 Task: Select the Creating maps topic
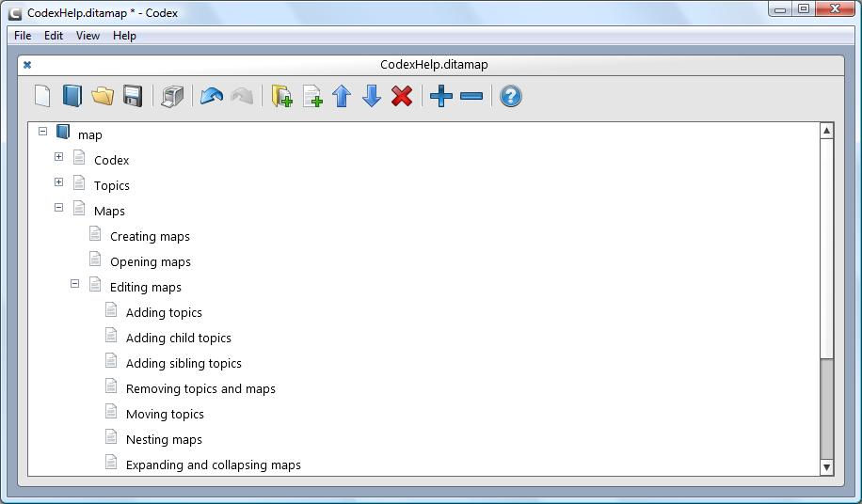[x=150, y=237]
